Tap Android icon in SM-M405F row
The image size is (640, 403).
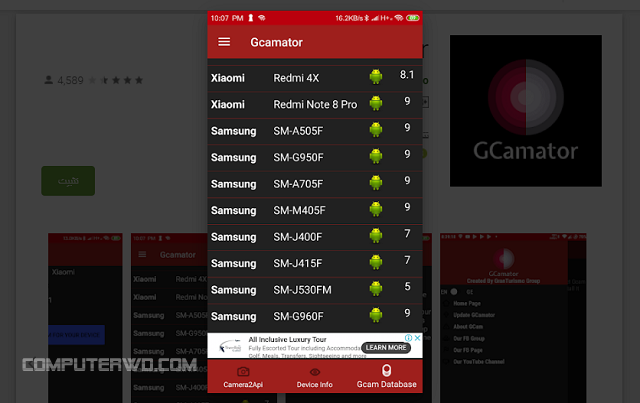(x=376, y=209)
